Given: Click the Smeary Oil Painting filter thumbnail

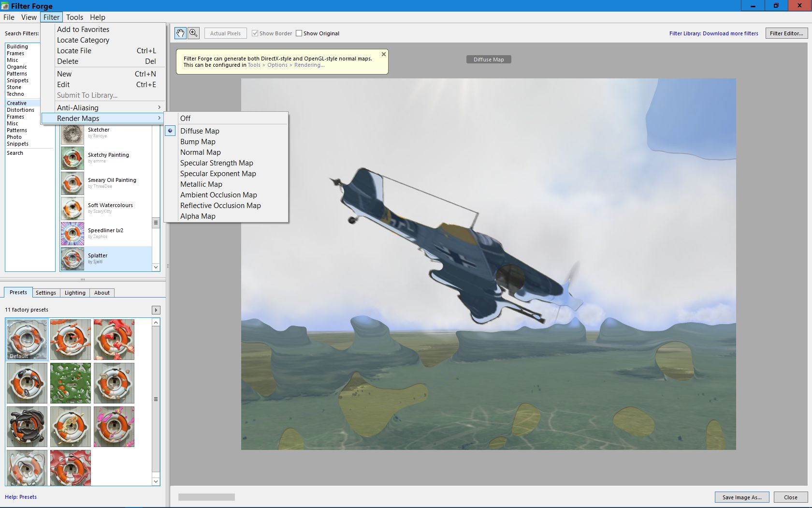Looking at the screenshot, I should [72, 183].
